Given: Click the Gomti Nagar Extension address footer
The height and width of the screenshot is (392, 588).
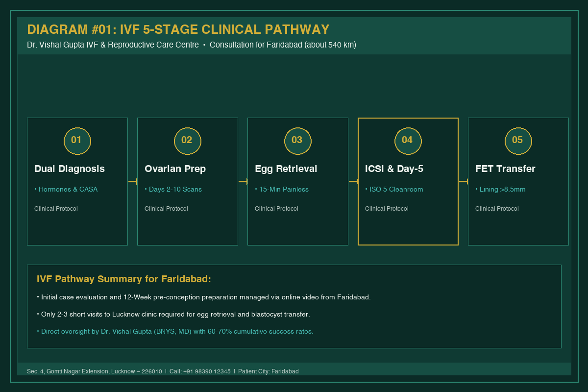Looking at the screenshot, I should pyautogui.click(x=94, y=371).
